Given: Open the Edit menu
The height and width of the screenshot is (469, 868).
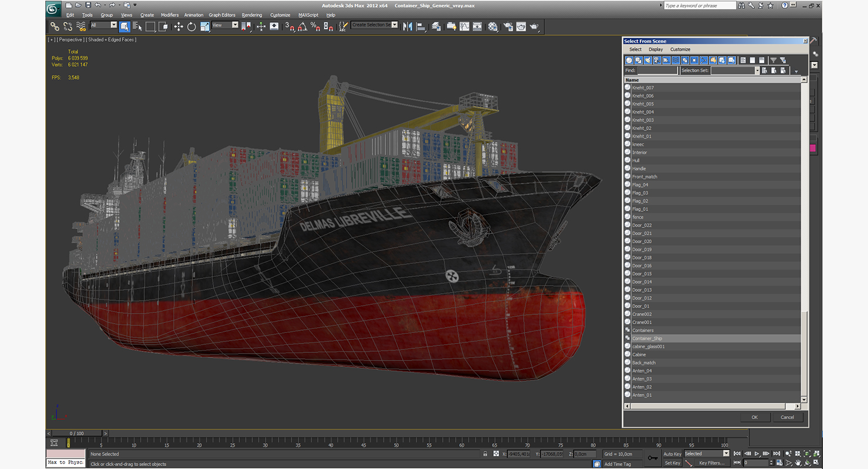Looking at the screenshot, I should 70,15.
